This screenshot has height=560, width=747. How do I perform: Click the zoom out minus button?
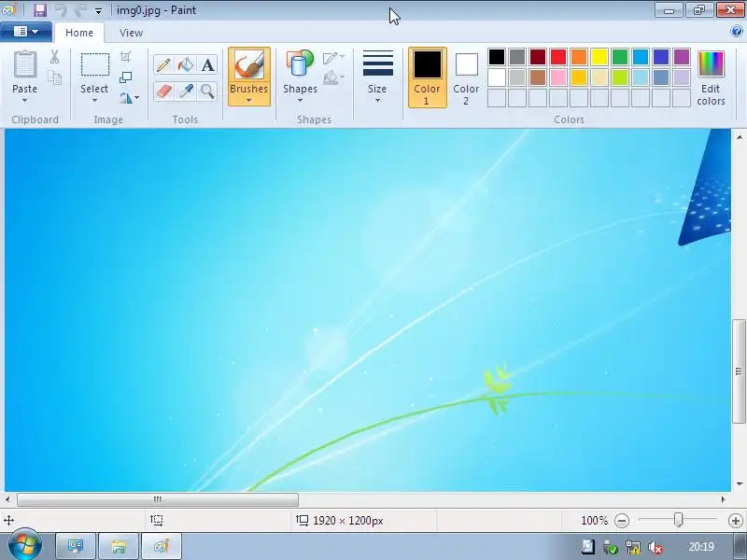click(622, 521)
